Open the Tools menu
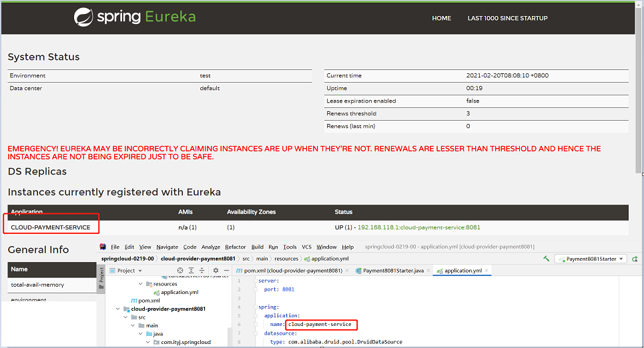The width and height of the screenshot is (644, 348). [x=290, y=247]
